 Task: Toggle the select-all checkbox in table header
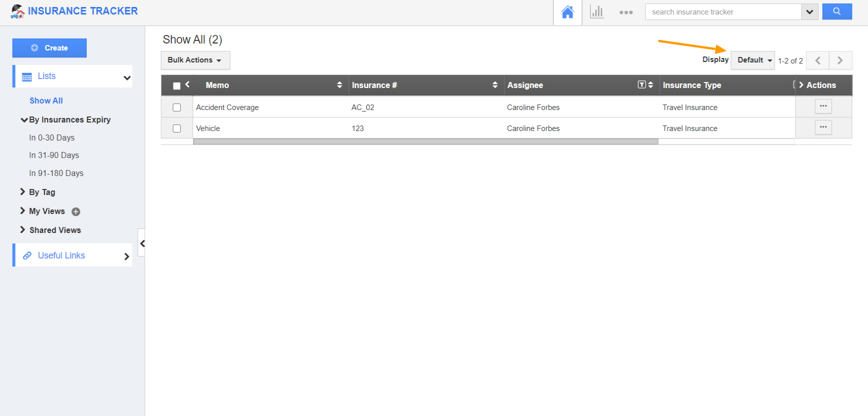[x=177, y=86]
